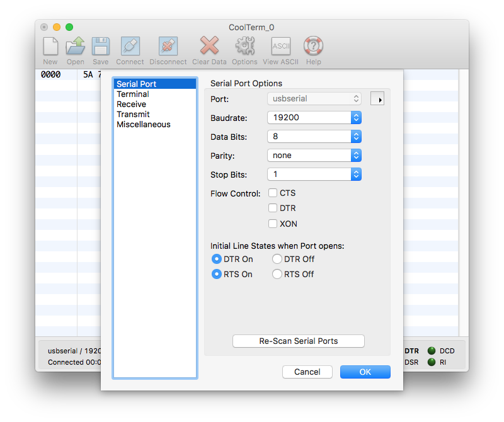Open Help lifebuoy icon
504x422 pixels.
coord(313,45)
